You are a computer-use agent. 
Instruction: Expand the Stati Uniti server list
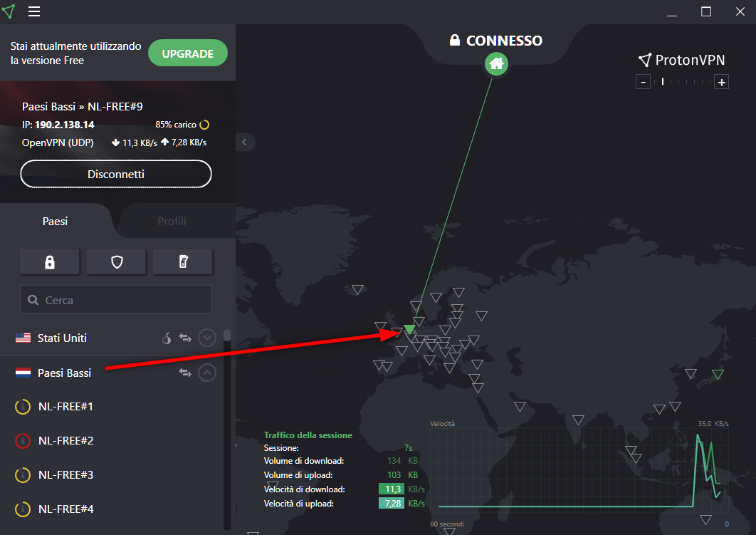coord(207,338)
